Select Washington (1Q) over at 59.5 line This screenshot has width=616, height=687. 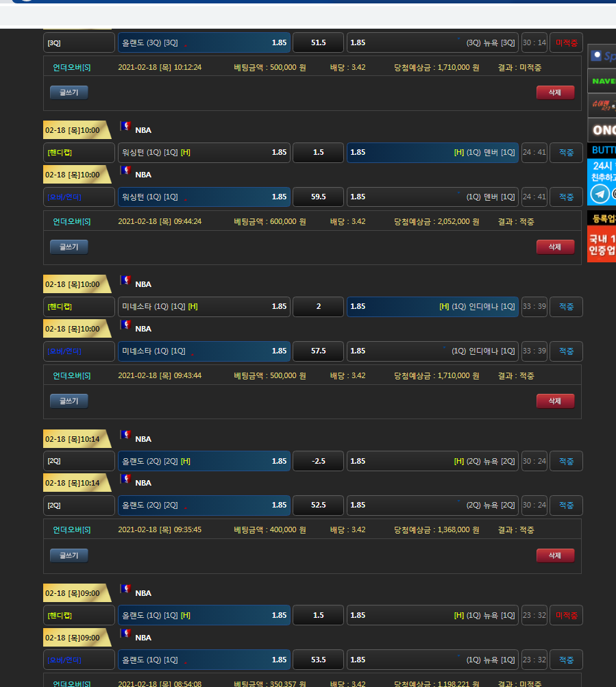coord(204,197)
